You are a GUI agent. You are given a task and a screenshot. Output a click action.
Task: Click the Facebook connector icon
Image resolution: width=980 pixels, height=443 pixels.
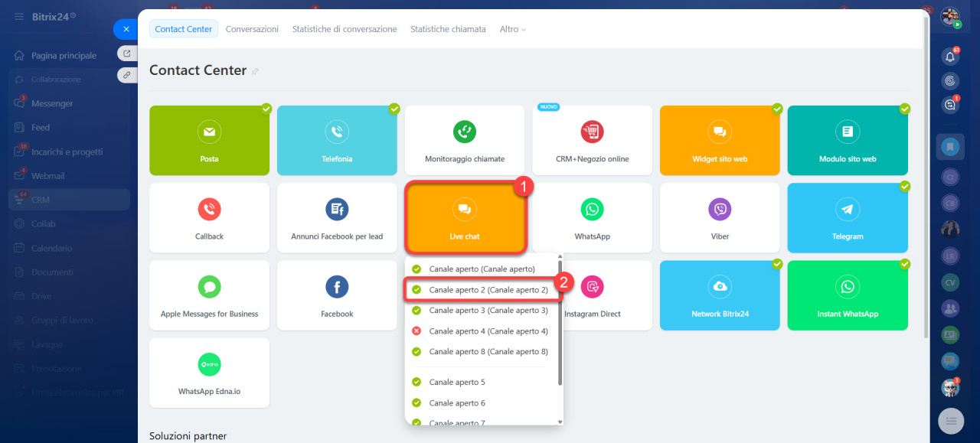(337, 287)
